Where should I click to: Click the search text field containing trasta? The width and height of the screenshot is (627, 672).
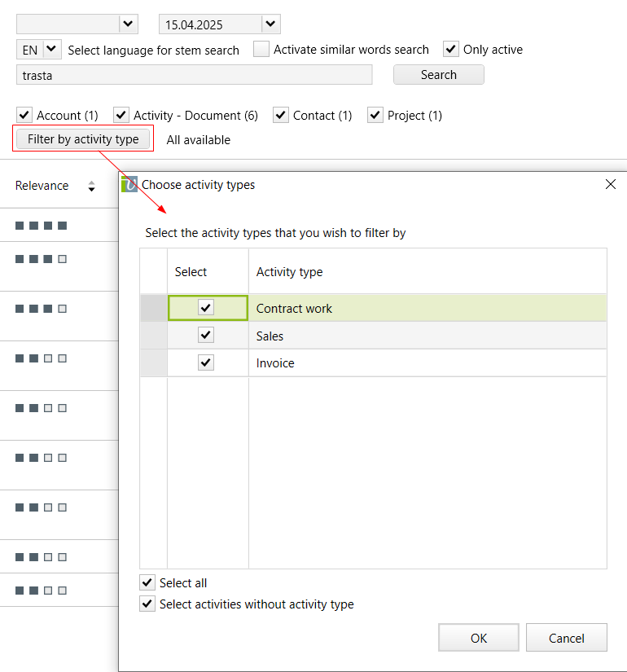[x=194, y=75]
